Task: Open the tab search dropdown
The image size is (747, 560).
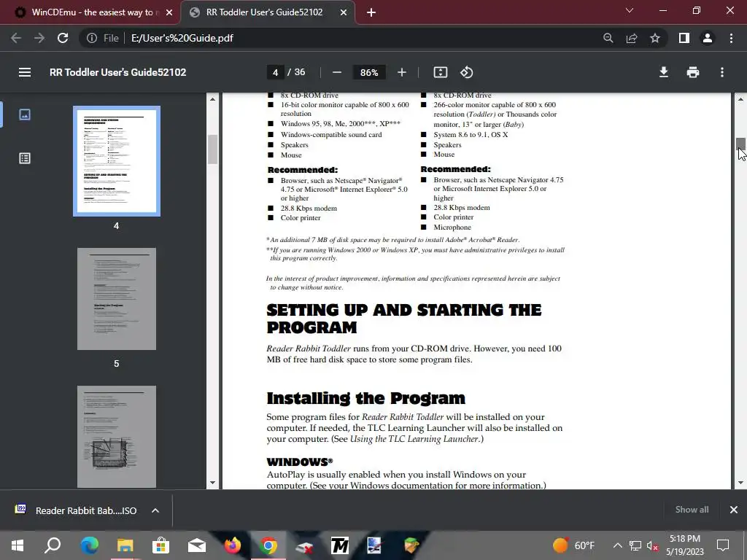Action: (630, 10)
